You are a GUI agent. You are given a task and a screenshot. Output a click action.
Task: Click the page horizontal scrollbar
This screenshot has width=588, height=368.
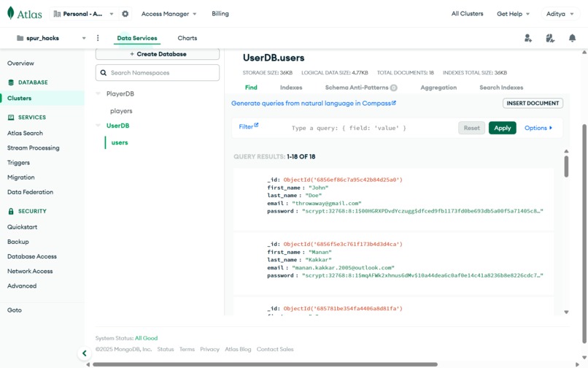pyautogui.click(x=265, y=364)
